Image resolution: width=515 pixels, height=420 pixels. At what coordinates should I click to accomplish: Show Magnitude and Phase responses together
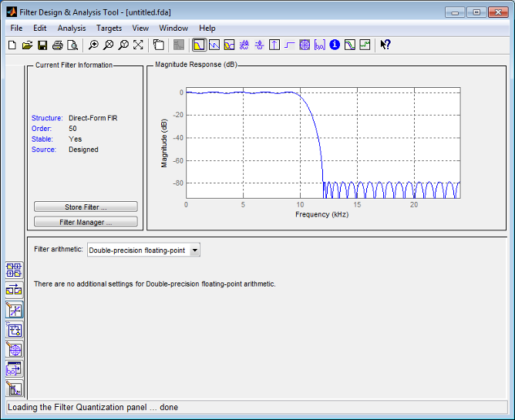(229, 45)
